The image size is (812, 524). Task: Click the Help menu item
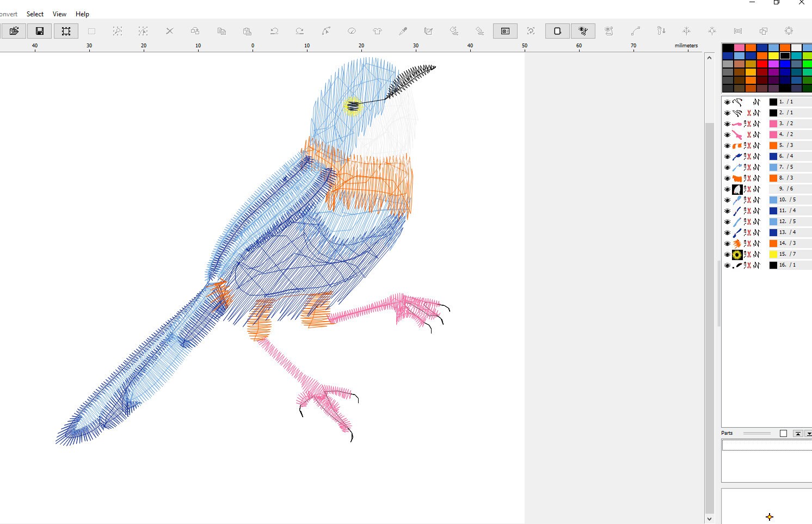pyautogui.click(x=82, y=14)
